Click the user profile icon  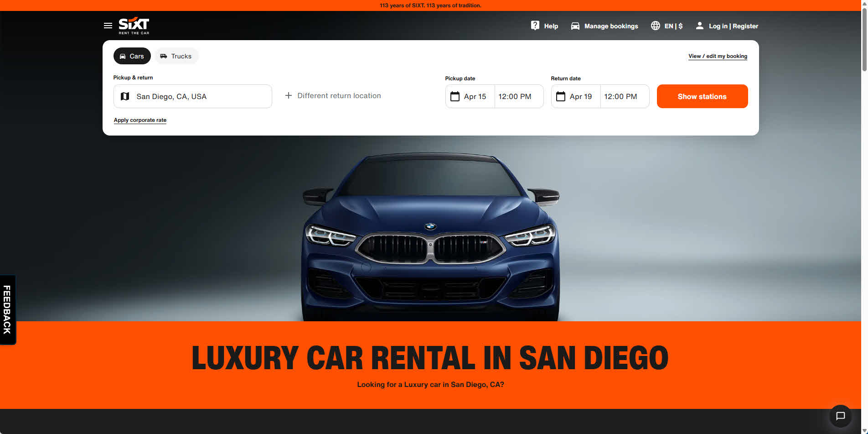(699, 26)
